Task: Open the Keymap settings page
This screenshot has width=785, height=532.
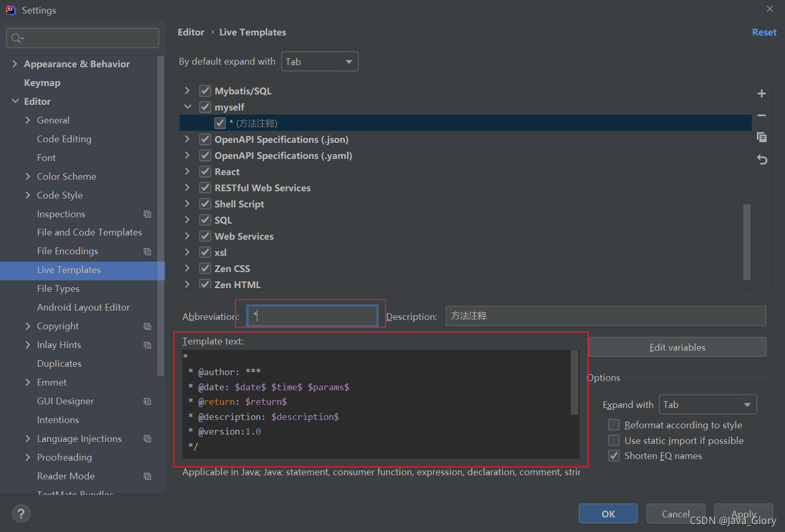Action: click(42, 82)
